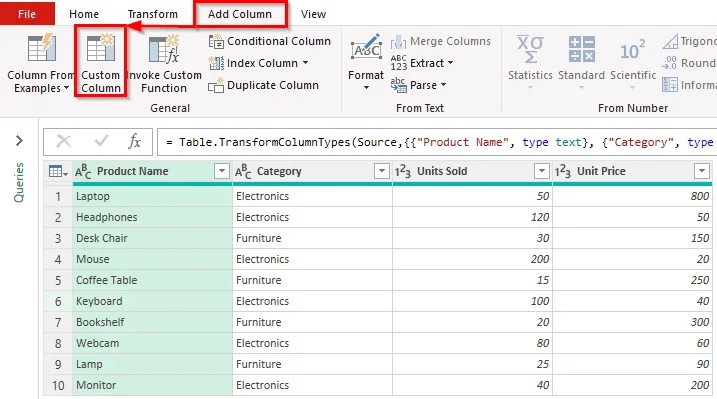The width and height of the screenshot is (717, 399).
Task: Open the Unit Price filter dropdown
Action: 702,171
